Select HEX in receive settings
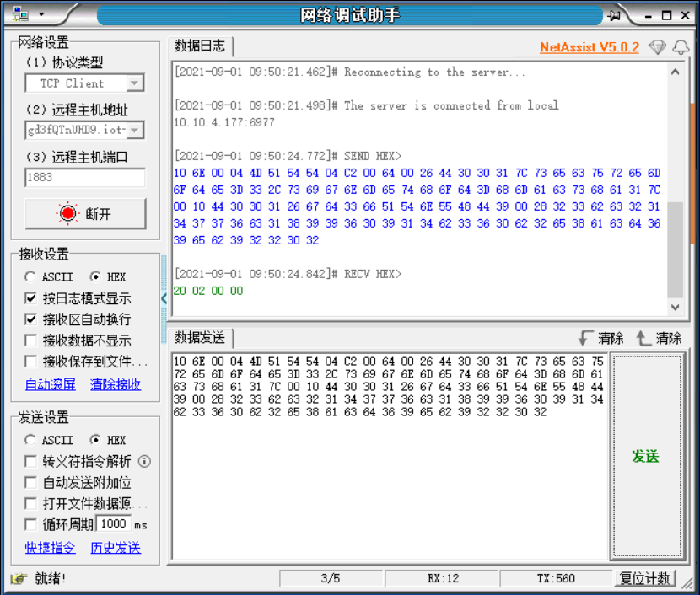Screen dimensions: 700x595 click(x=108, y=277)
